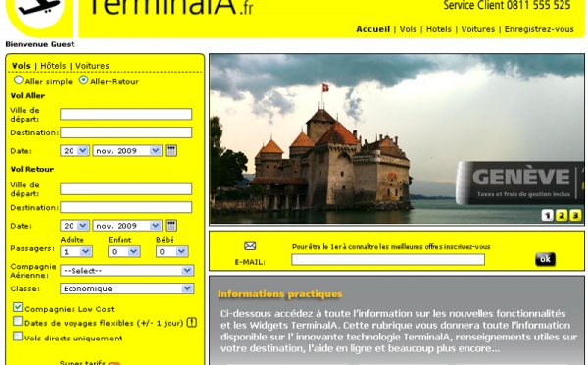The width and height of the screenshot is (588, 365).
Task: Show slide 1 of the banner
Action: [x=547, y=215]
